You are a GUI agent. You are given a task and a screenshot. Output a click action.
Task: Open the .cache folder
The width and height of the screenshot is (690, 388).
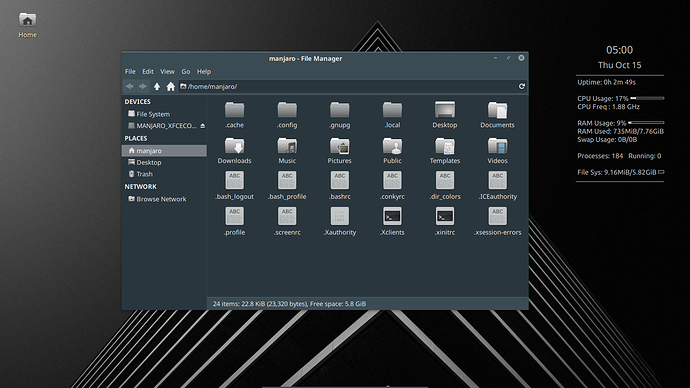pos(234,114)
